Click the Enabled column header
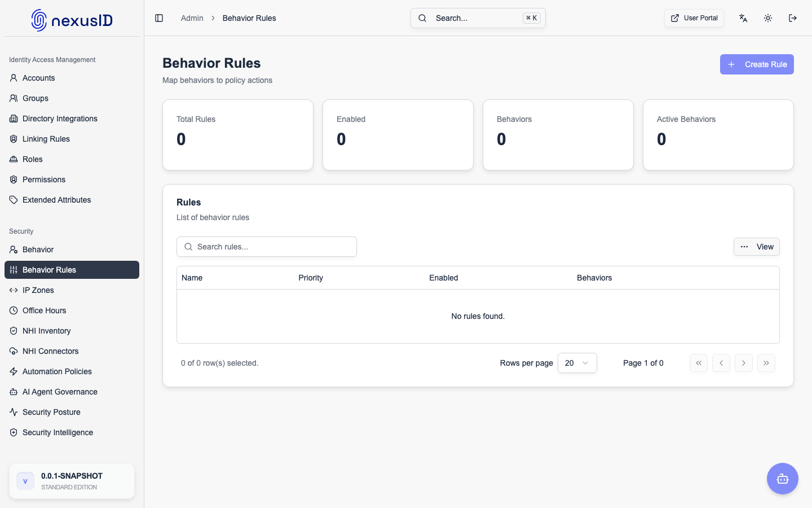Viewport: 812px width, 508px height. pos(444,278)
